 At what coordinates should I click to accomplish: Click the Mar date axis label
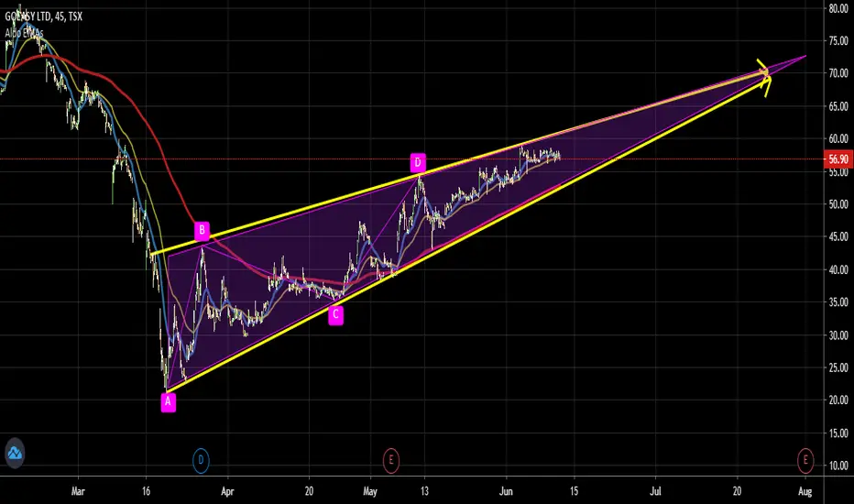78,491
